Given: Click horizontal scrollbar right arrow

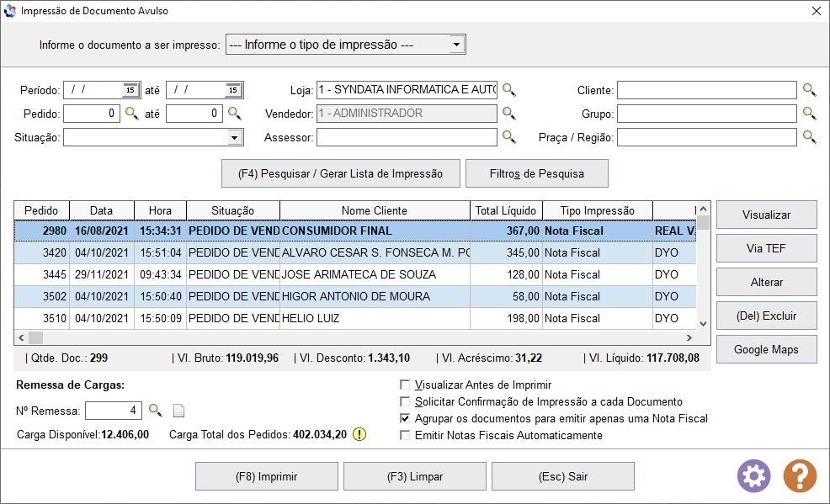Looking at the screenshot, I should (689, 337).
